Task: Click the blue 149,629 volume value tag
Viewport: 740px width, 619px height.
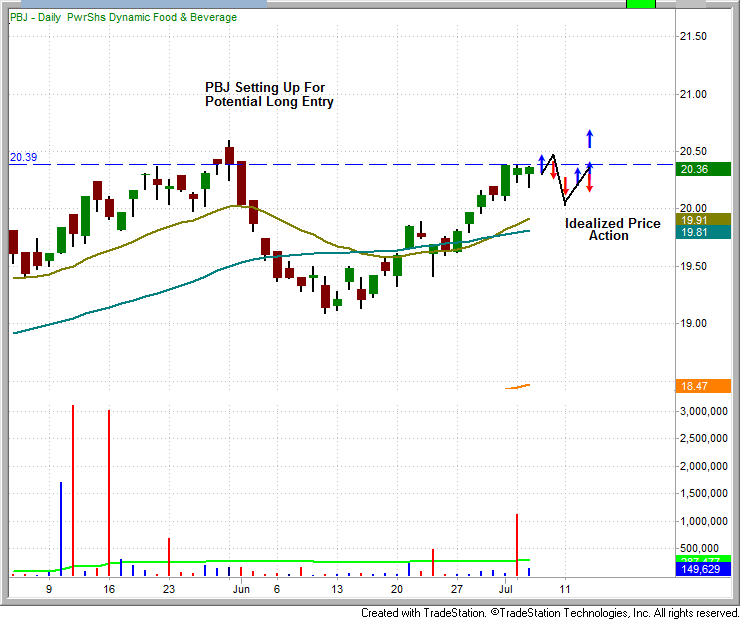Action: click(703, 569)
